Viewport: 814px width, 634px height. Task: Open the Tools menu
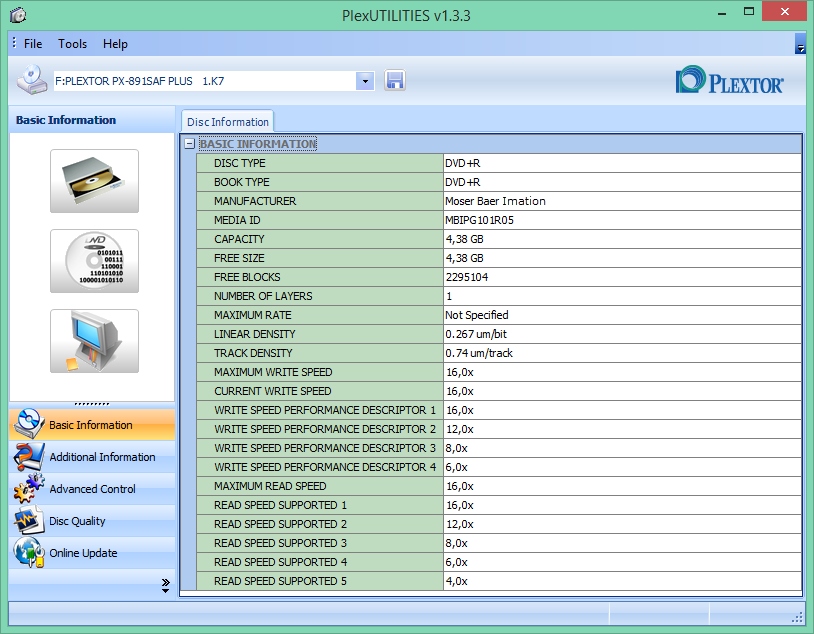point(72,44)
